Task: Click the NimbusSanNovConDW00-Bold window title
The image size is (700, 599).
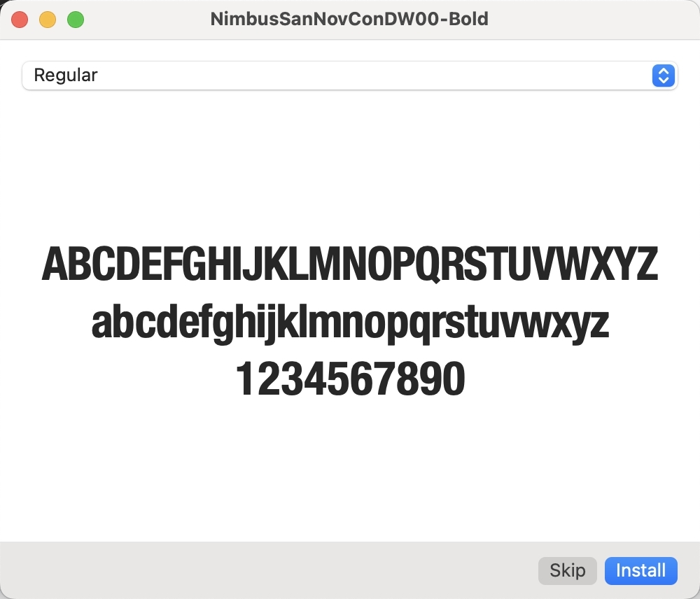Action: tap(349, 20)
